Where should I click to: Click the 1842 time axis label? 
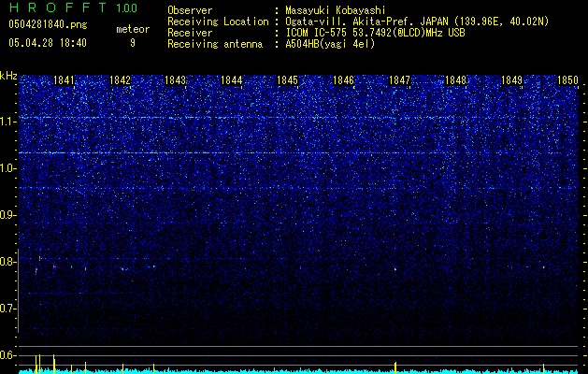coord(120,80)
